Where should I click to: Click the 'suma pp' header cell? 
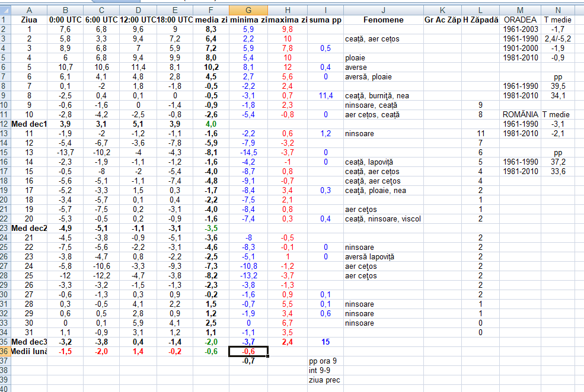pos(325,20)
